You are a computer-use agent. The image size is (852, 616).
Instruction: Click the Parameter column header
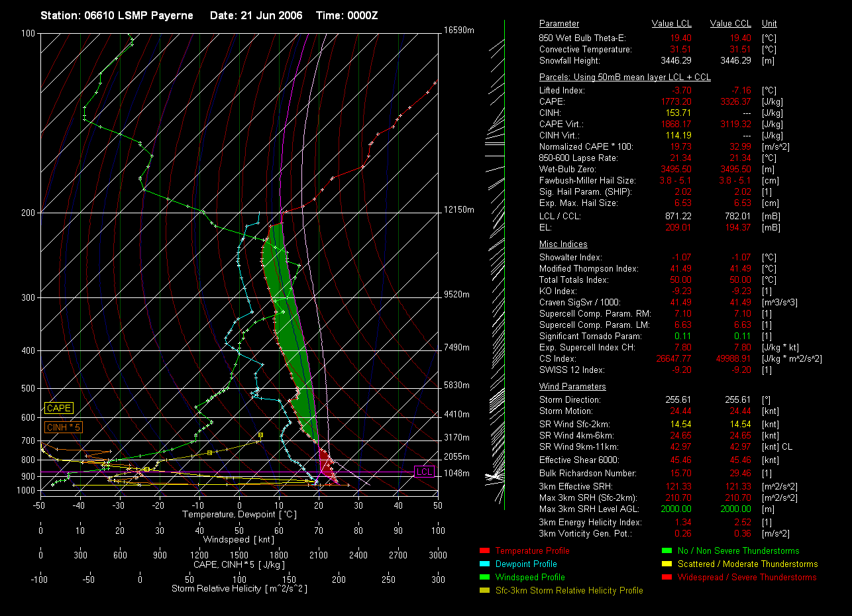pos(559,24)
